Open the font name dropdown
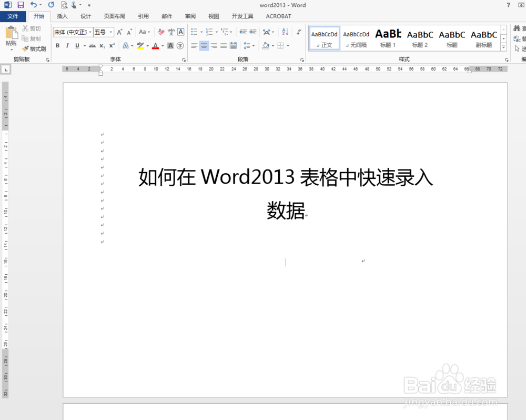The image size is (526, 420). click(x=90, y=32)
